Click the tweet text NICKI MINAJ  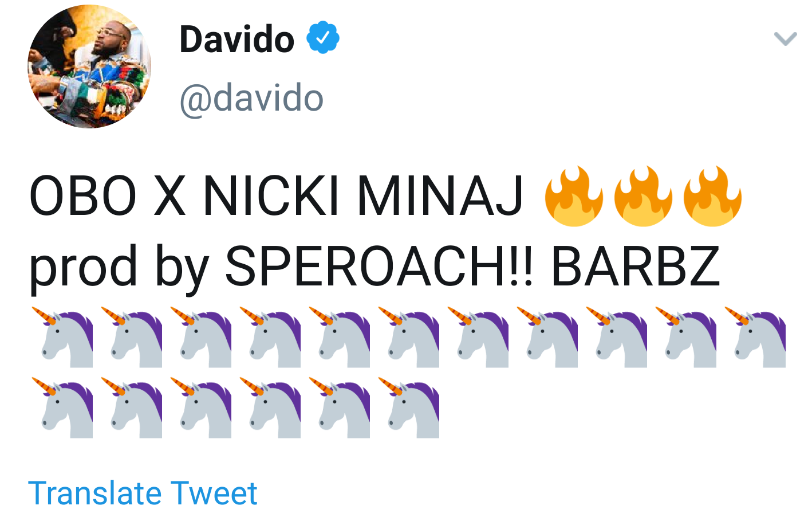(x=363, y=196)
